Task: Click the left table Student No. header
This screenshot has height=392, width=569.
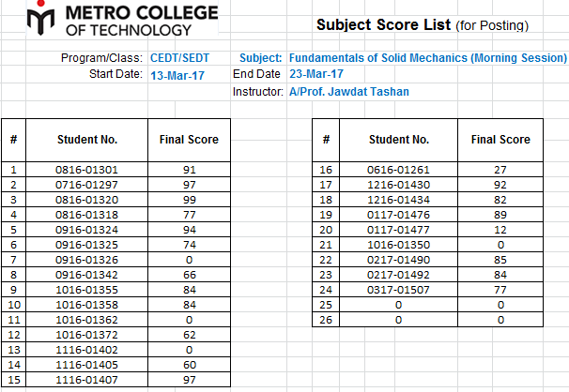Action: [x=87, y=140]
